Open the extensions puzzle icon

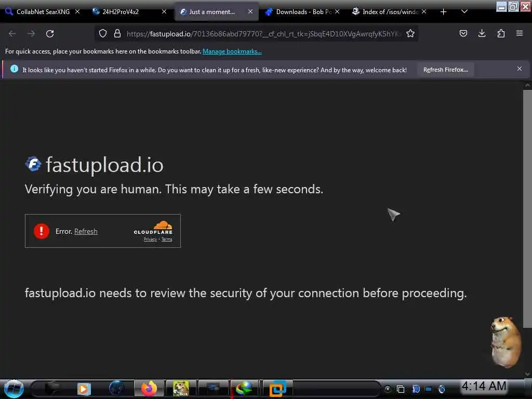(501, 33)
